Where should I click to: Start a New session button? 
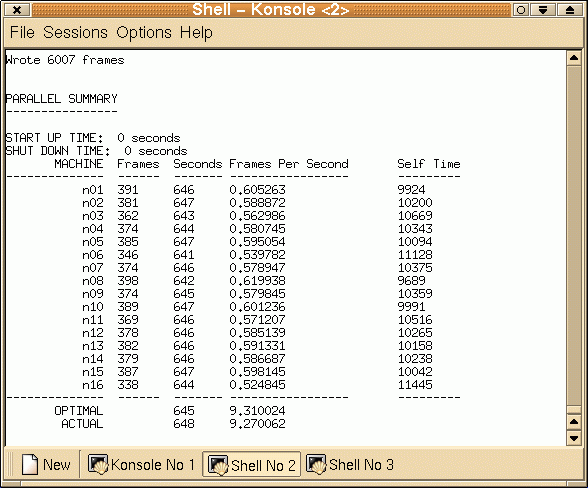pos(46,464)
